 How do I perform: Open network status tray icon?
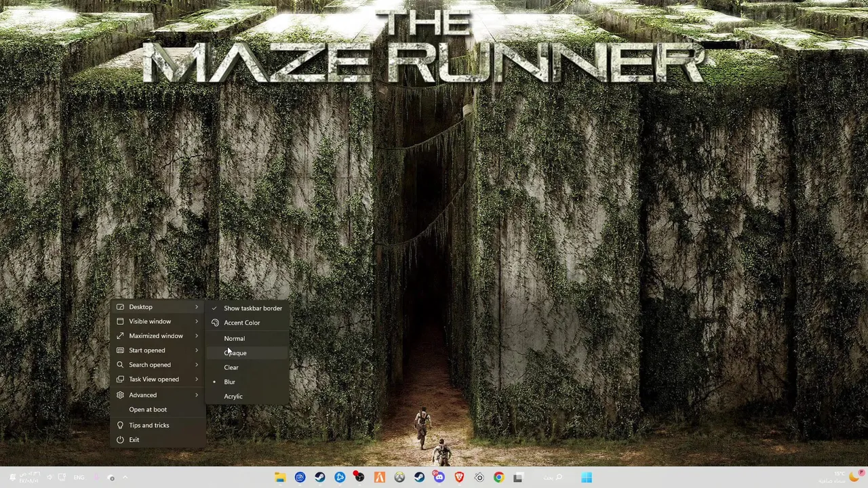pyautogui.click(x=62, y=477)
